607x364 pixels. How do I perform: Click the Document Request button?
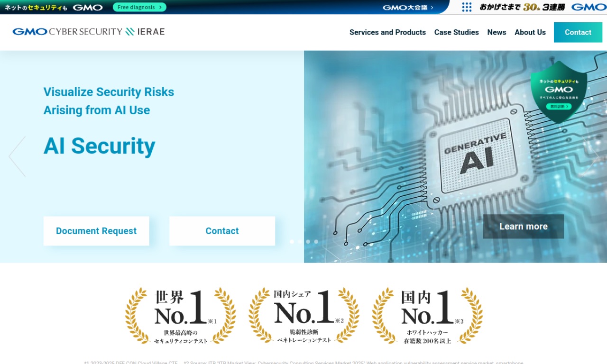point(96,231)
